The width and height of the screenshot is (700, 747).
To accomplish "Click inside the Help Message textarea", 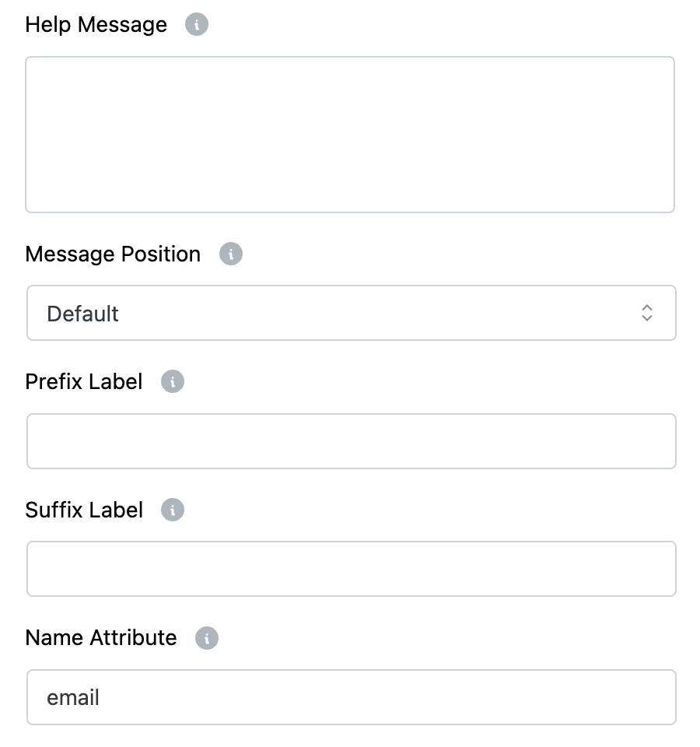I will click(x=350, y=134).
